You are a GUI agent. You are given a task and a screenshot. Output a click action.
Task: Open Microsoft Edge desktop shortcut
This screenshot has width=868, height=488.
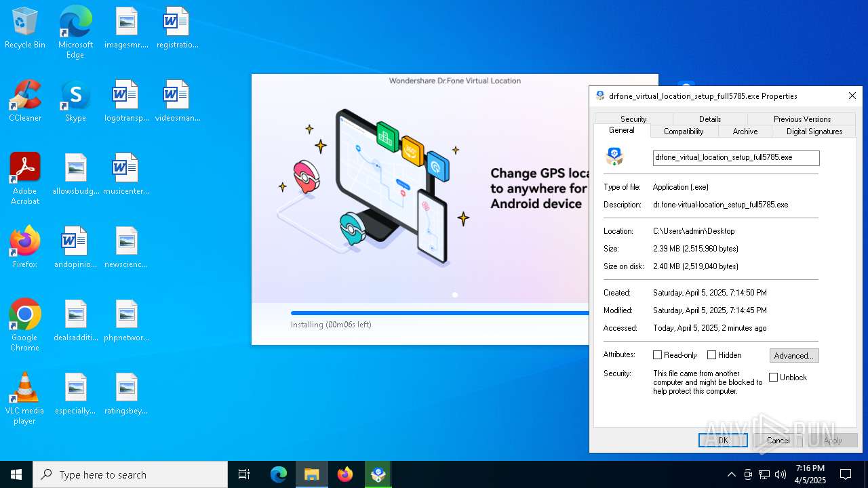coord(75,32)
